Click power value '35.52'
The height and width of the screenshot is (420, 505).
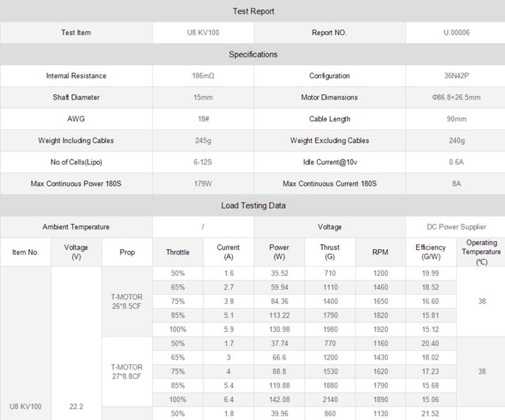pos(279,273)
